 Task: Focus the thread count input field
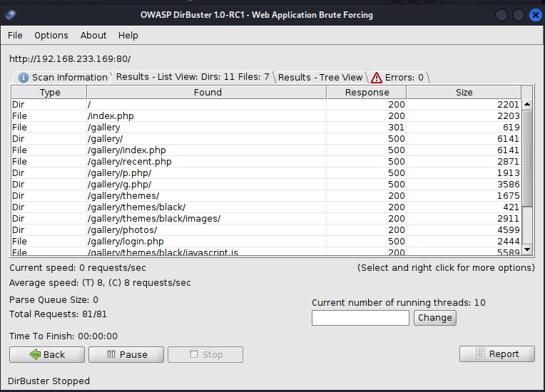[360, 318]
